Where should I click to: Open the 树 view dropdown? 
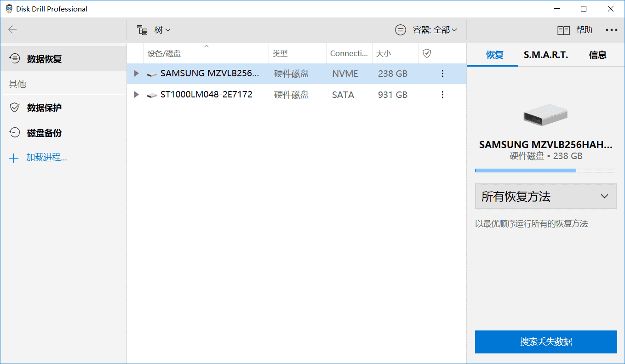tap(158, 29)
